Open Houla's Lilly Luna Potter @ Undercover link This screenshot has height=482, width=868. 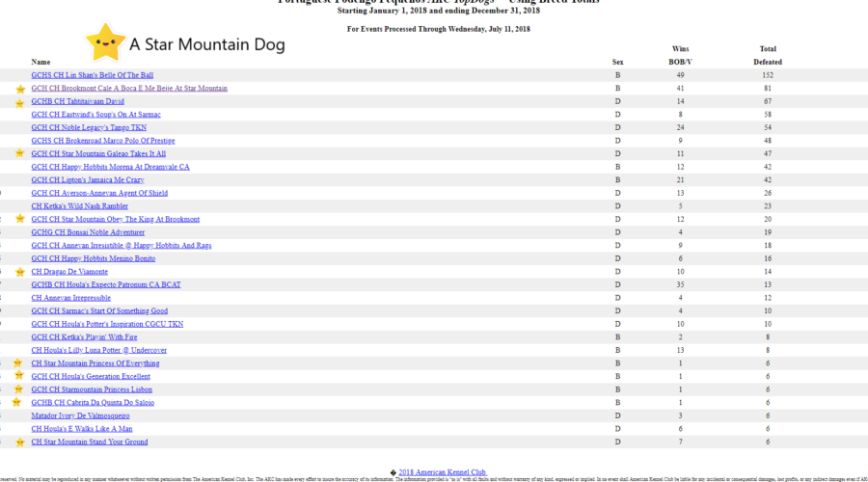98,350
